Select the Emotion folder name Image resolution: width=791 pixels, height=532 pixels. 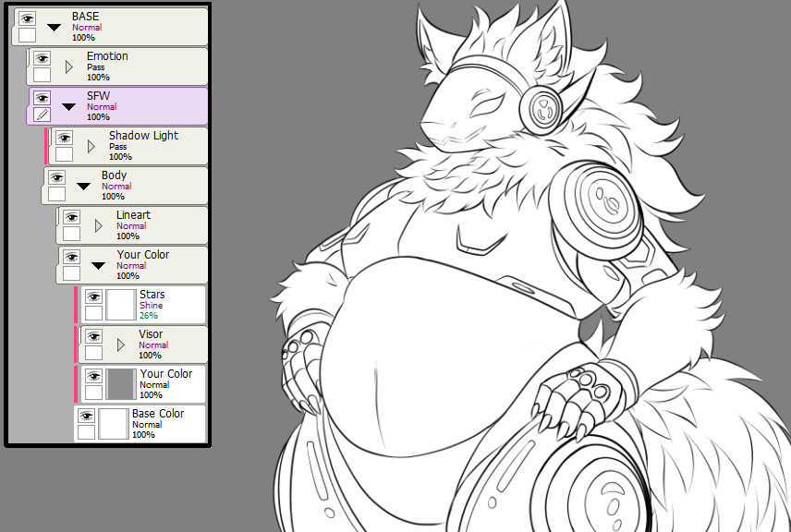coord(107,56)
